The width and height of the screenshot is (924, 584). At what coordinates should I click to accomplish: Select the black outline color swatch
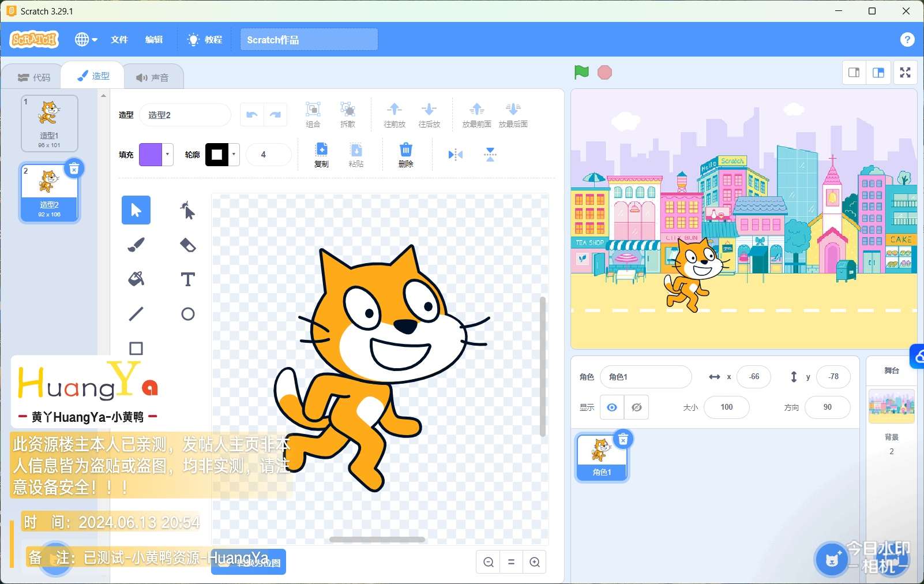(x=217, y=155)
